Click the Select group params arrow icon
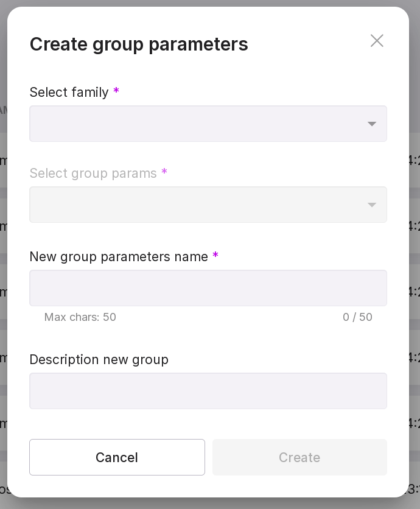The image size is (420, 509). click(372, 205)
